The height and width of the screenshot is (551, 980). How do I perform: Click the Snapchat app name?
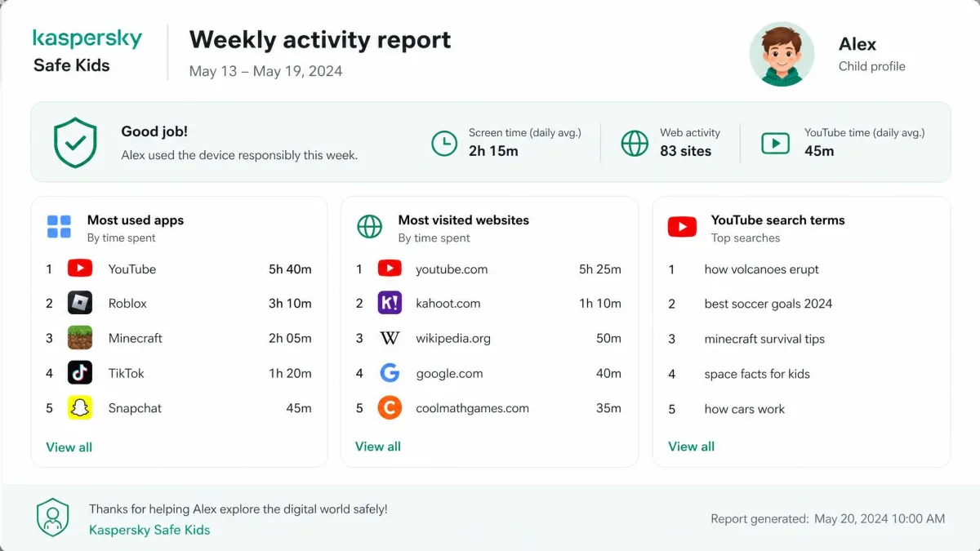(136, 408)
